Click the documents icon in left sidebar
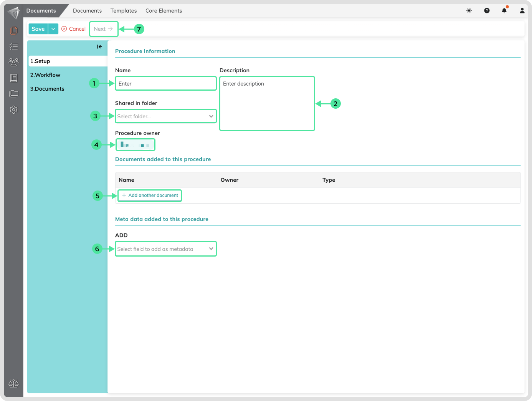This screenshot has width=532, height=401. 14,30
